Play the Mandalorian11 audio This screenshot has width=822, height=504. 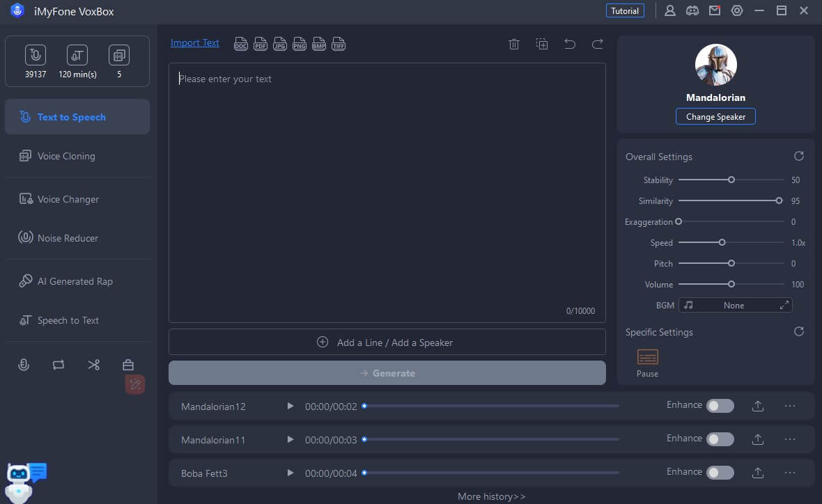(x=290, y=439)
